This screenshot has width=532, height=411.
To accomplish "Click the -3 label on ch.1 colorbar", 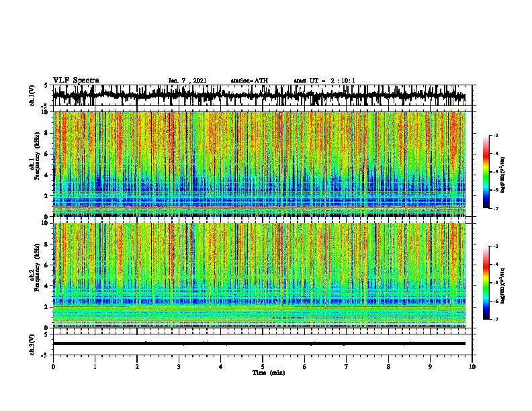I will 495,135.
